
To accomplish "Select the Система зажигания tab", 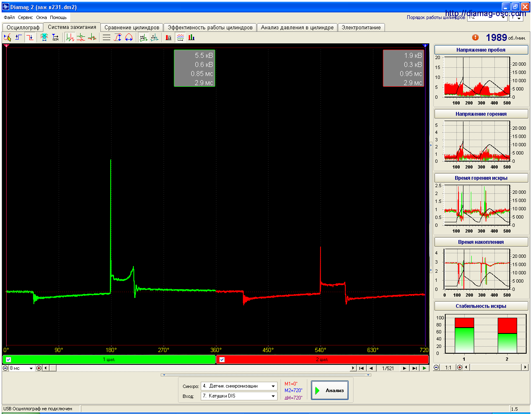I will tap(72, 27).
